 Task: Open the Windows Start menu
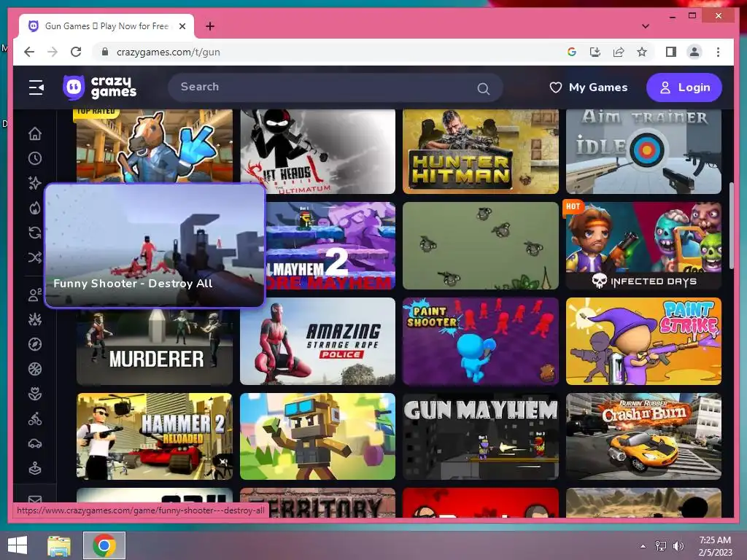click(x=18, y=545)
